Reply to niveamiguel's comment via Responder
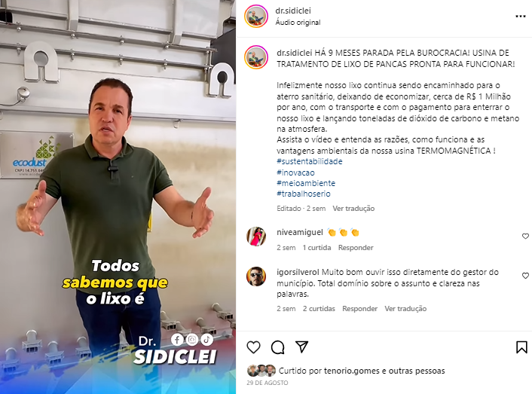 pos(356,248)
